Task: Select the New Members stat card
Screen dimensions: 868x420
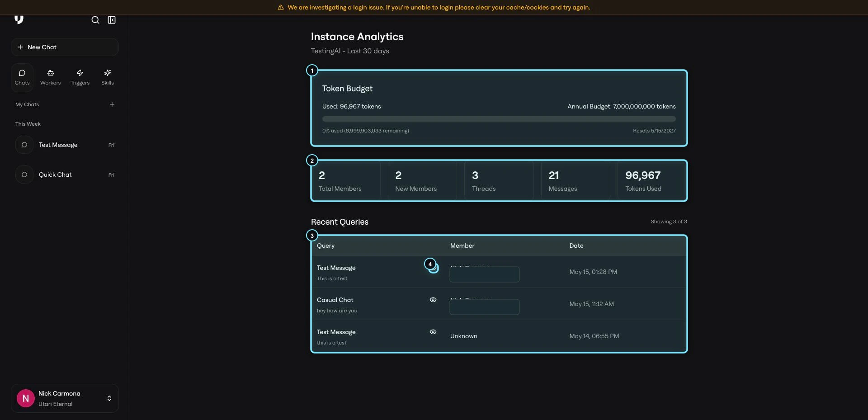Action: pyautogui.click(x=423, y=181)
